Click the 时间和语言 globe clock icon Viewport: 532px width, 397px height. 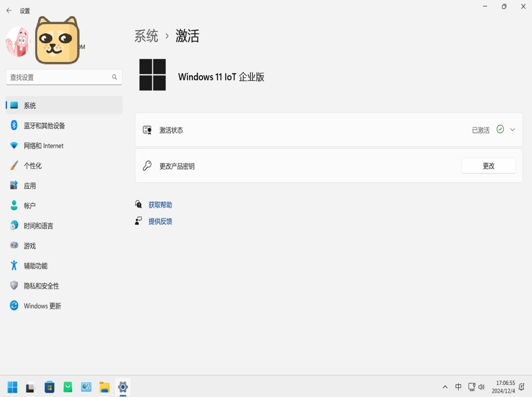(14, 226)
